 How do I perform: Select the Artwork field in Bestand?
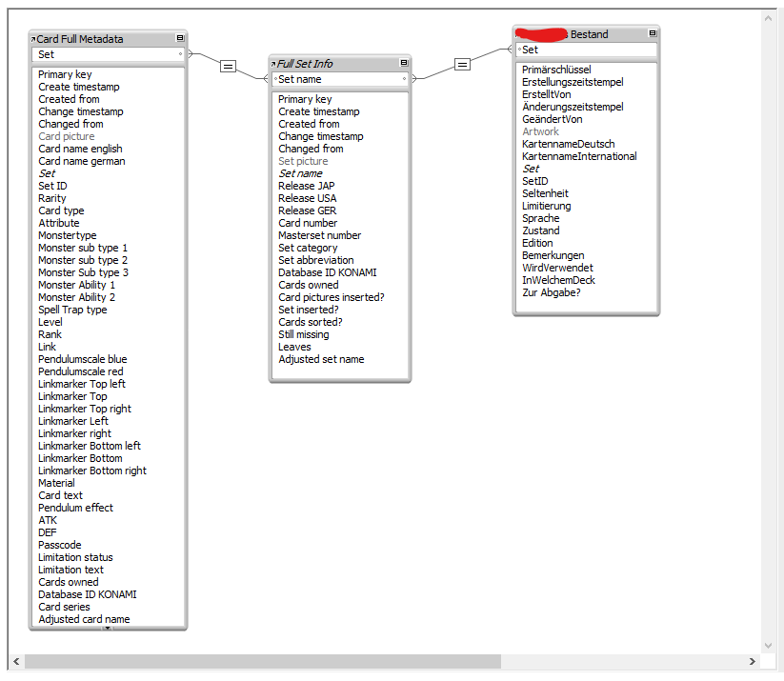tap(540, 131)
